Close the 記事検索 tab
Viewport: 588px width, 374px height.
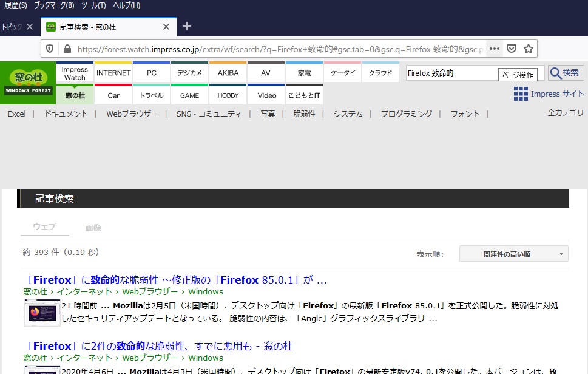(166, 27)
